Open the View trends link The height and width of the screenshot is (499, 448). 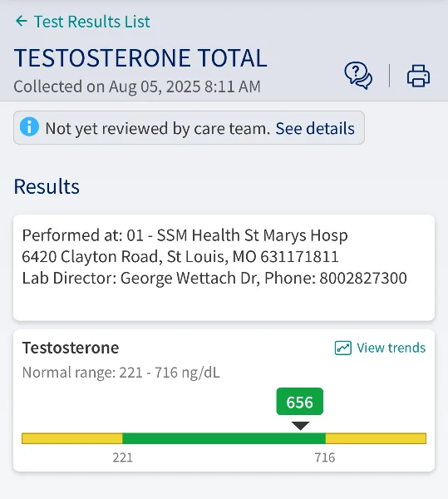point(391,348)
